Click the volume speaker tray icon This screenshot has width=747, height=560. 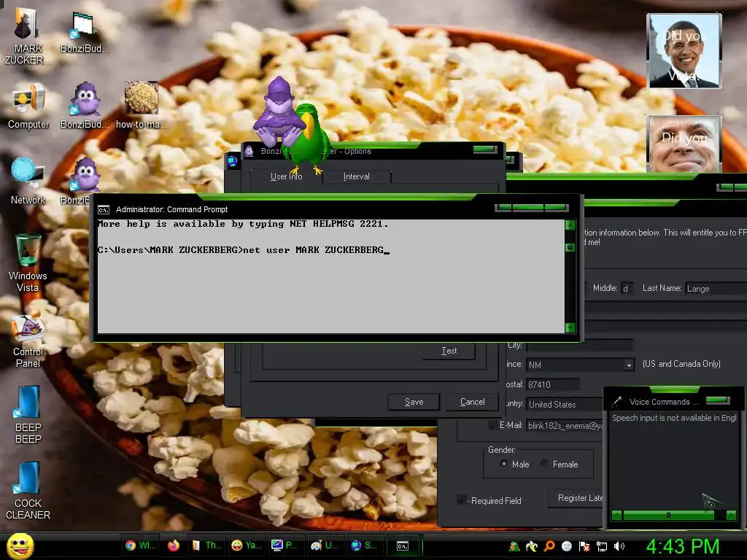click(619, 546)
